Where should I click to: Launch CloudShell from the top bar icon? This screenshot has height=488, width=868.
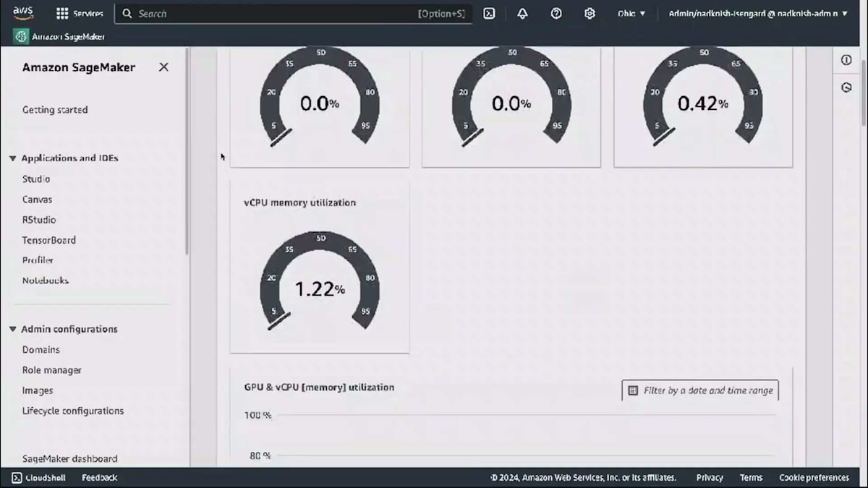click(x=489, y=14)
